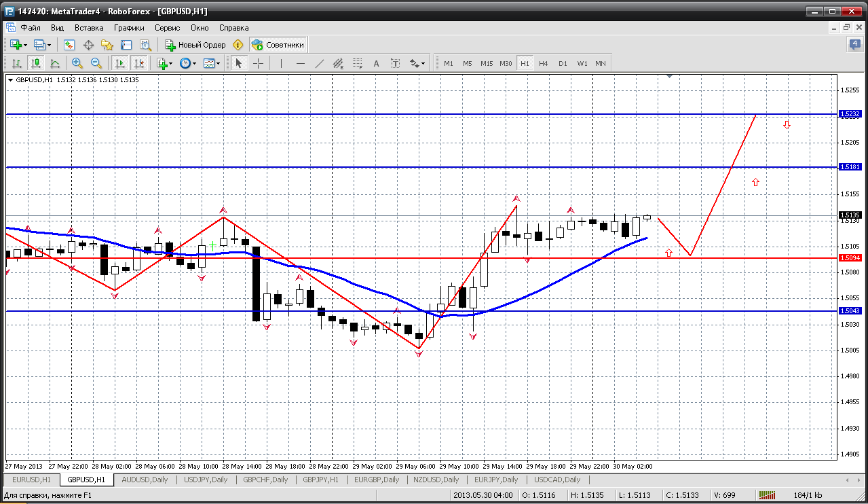Open the Файл menu
The height and width of the screenshot is (504, 868).
(x=31, y=28)
